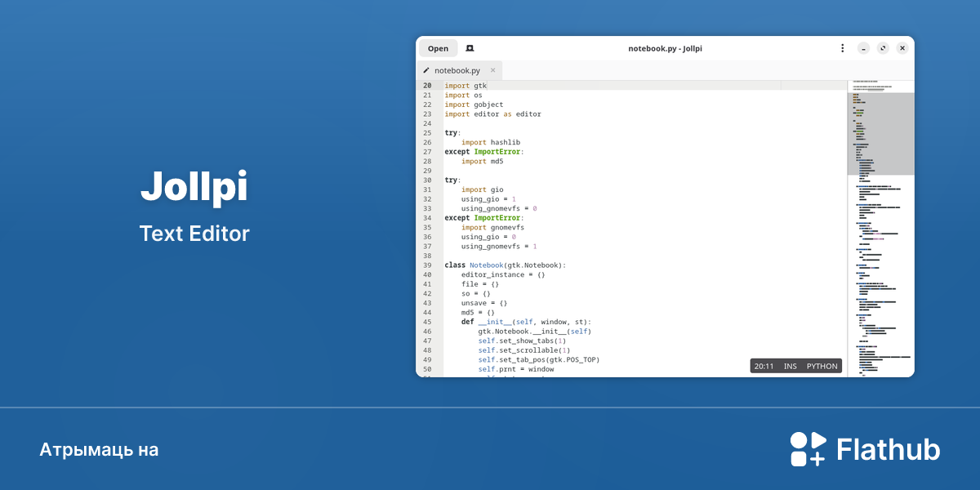Click the line 'import hashlib'
980x490 pixels.
pyautogui.click(x=491, y=142)
